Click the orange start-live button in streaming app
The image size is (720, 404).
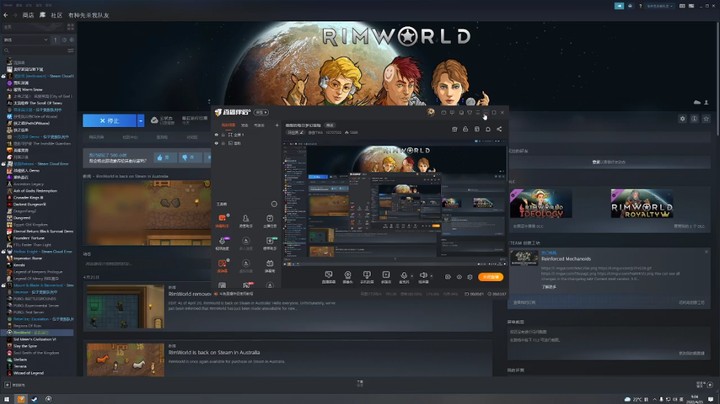tap(491, 277)
